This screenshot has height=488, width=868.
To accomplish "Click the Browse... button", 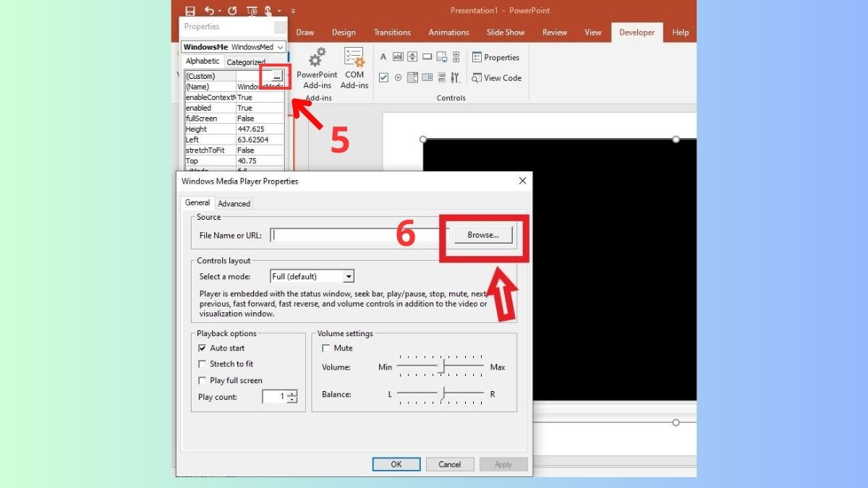I will coord(483,235).
